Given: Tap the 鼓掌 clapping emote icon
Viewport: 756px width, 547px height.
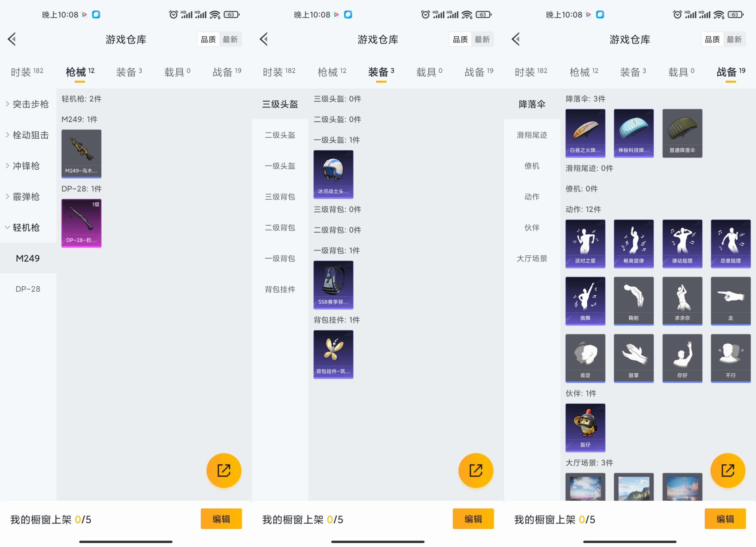Looking at the screenshot, I should coord(634,358).
